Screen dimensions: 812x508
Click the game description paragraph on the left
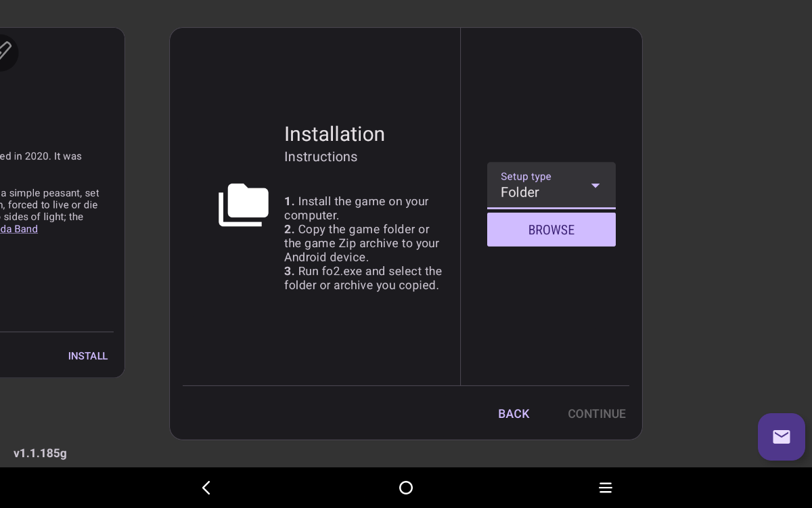coord(47,202)
